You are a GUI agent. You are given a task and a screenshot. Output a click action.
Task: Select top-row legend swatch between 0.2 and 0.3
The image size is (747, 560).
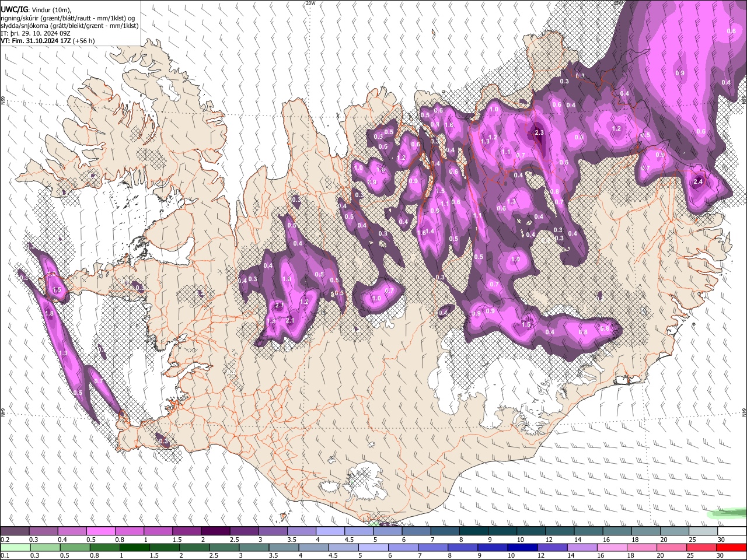point(15,531)
